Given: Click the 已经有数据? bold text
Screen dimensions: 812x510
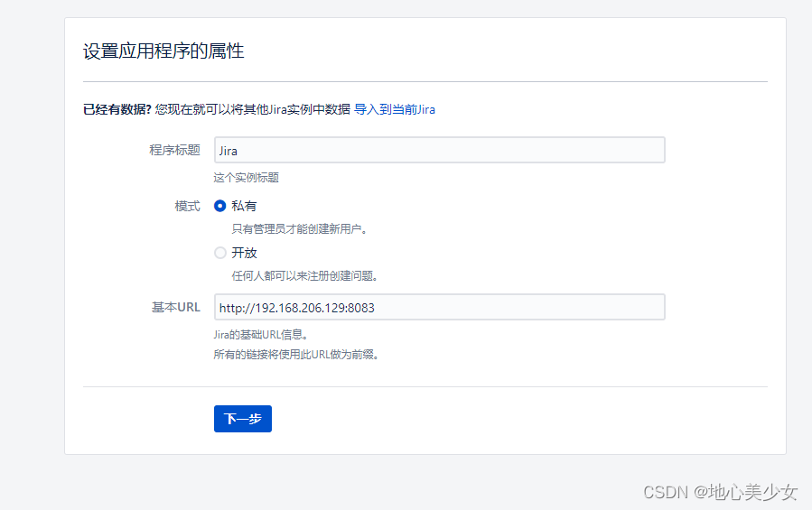Looking at the screenshot, I should [117, 109].
